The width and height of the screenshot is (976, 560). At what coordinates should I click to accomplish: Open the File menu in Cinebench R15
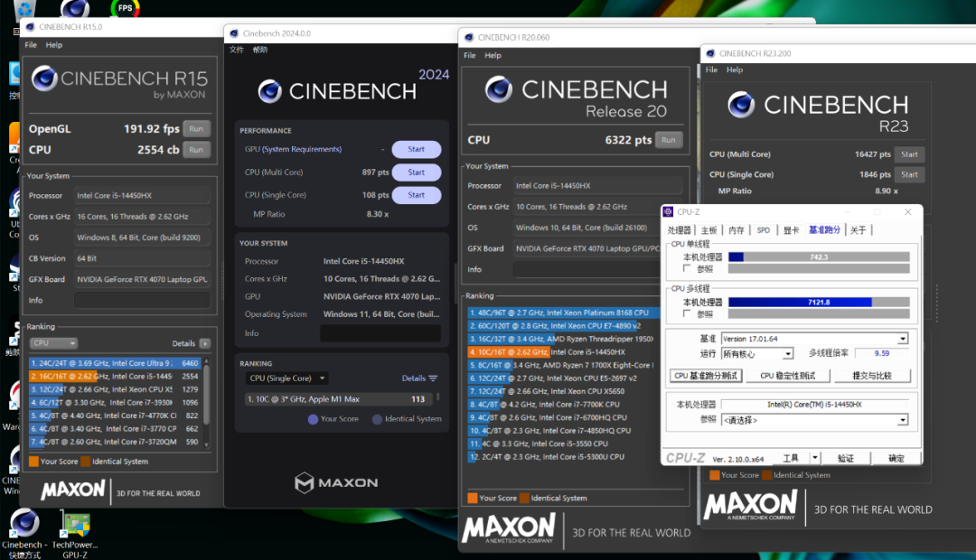[x=31, y=45]
